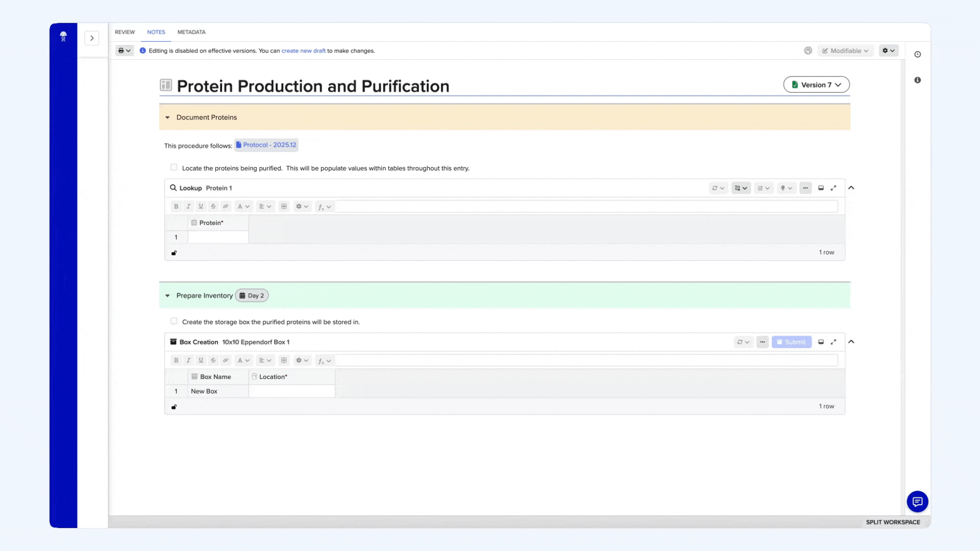980x551 pixels.
Task: Open the chat support bubble
Action: (x=917, y=502)
